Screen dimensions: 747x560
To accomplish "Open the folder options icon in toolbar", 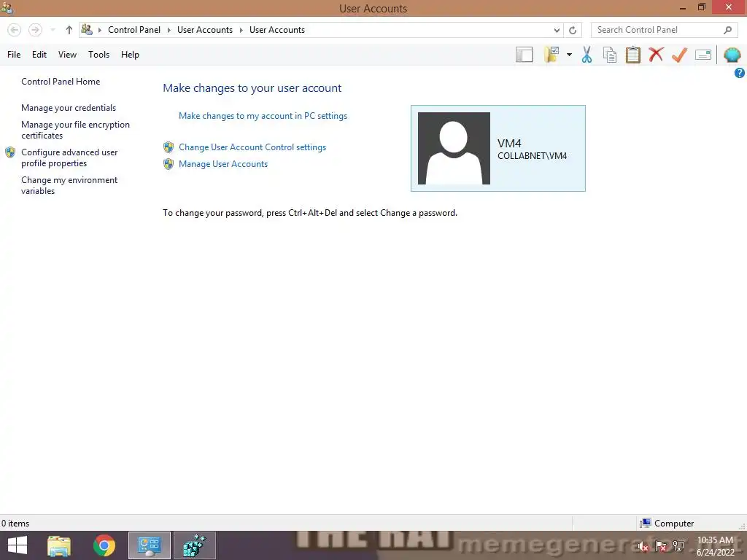I will click(x=551, y=55).
